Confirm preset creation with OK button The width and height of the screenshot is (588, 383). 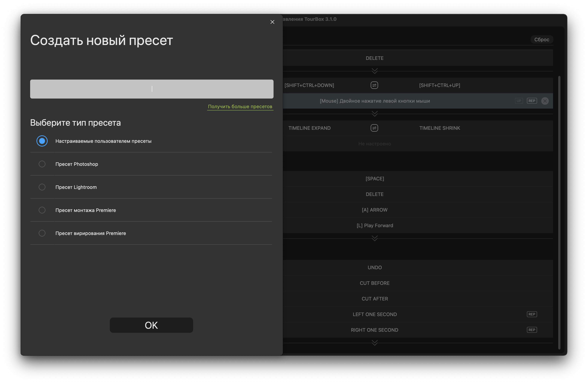[x=151, y=325]
